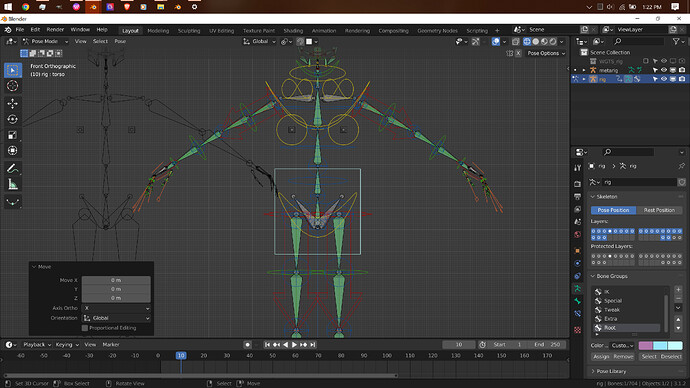Viewport: 690px width, 388px height.
Task: Toggle viewport overlays display
Action: [496, 41]
